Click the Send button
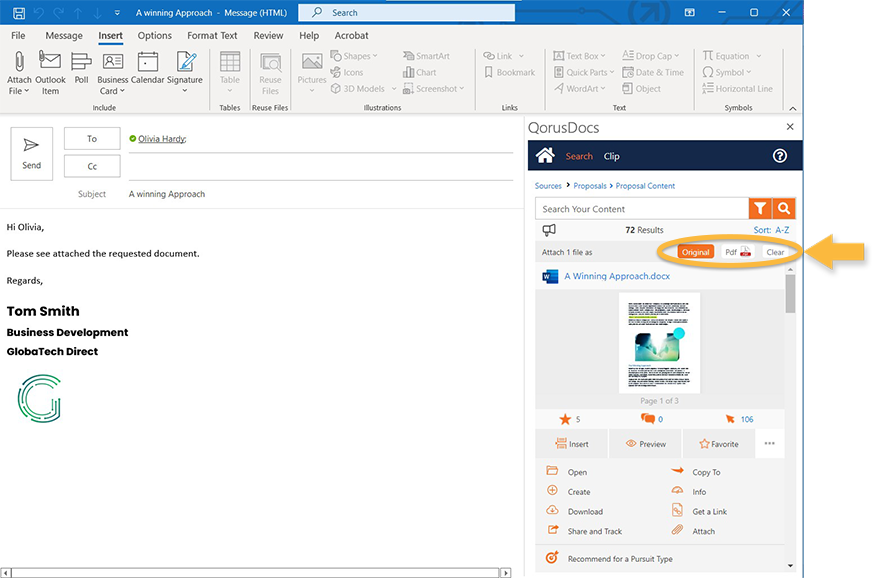The height and width of the screenshot is (578, 872). [x=30, y=152]
